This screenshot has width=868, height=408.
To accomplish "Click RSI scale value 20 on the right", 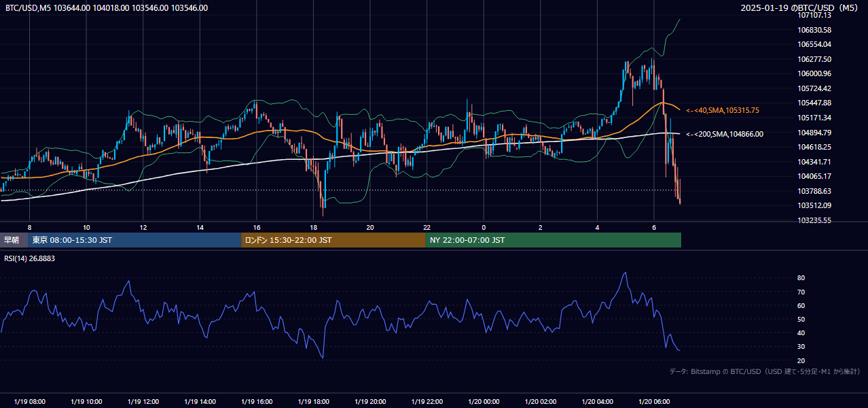I will [x=801, y=360].
